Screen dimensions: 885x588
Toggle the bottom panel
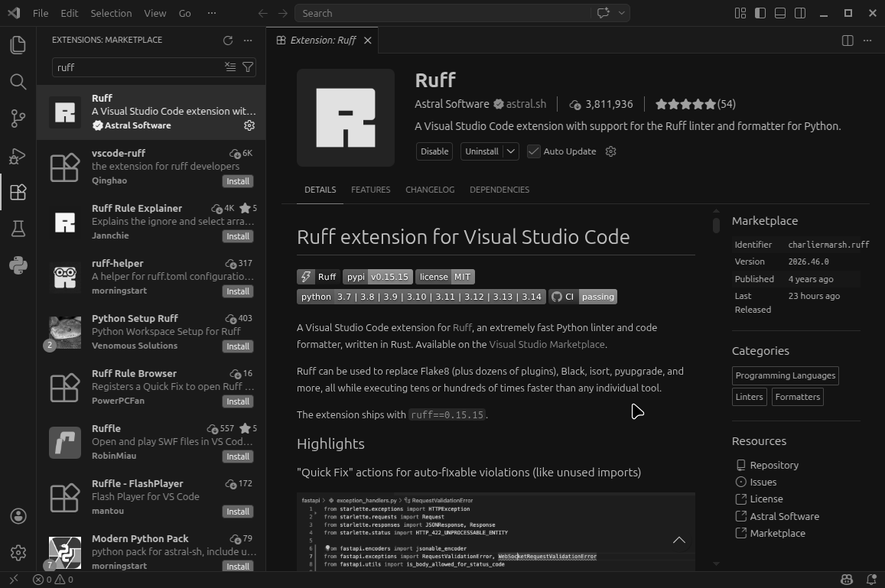(780, 13)
